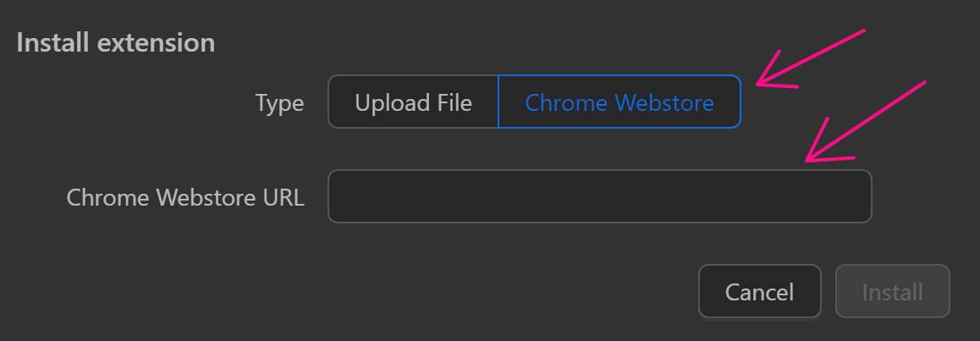The width and height of the screenshot is (980, 341).
Task: Activate the Upload File segment button
Action: point(413,102)
